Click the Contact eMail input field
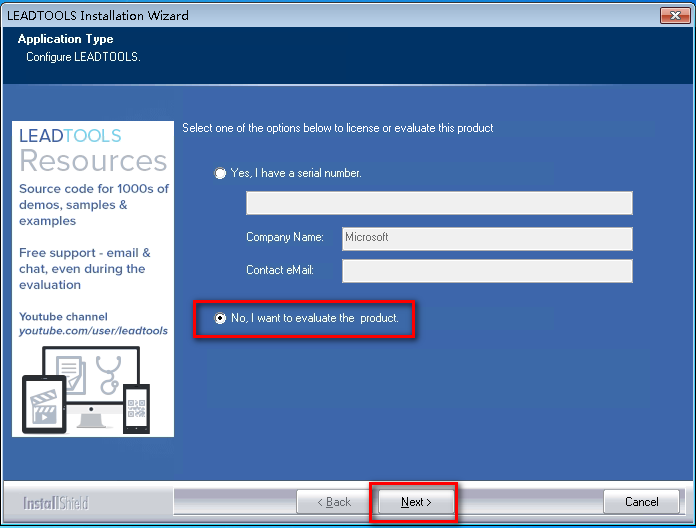The height and width of the screenshot is (528, 696). (x=487, y=271)
